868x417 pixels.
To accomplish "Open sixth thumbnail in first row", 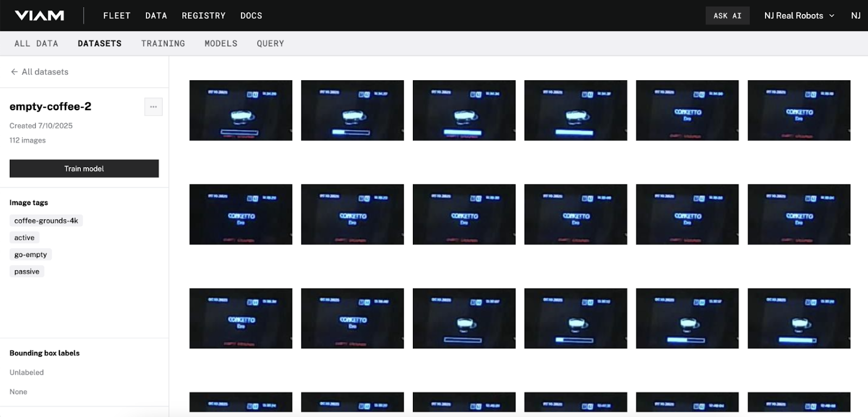I will [799, 111].
